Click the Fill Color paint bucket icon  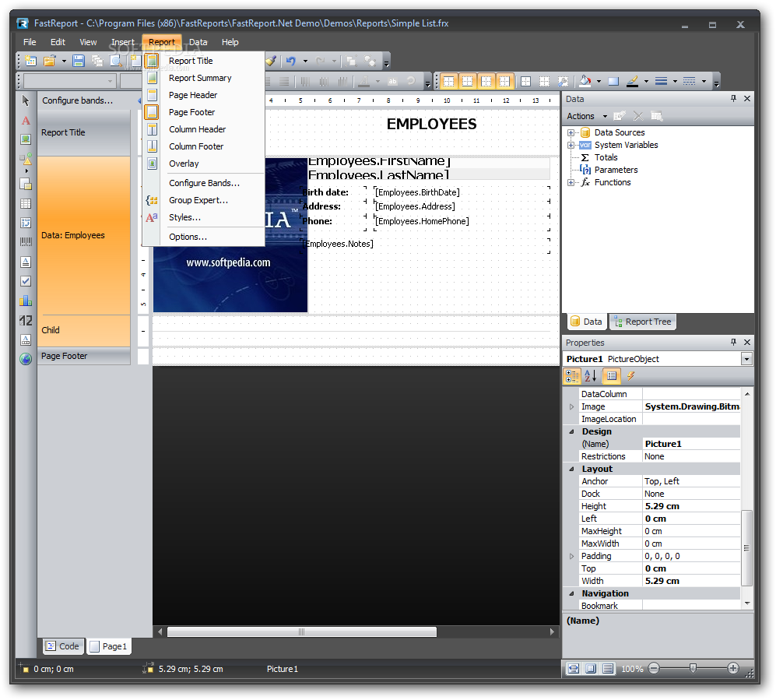[585, 81]
